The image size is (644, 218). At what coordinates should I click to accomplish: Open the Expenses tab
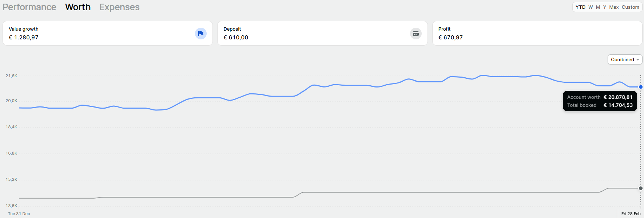pos(119,7)
